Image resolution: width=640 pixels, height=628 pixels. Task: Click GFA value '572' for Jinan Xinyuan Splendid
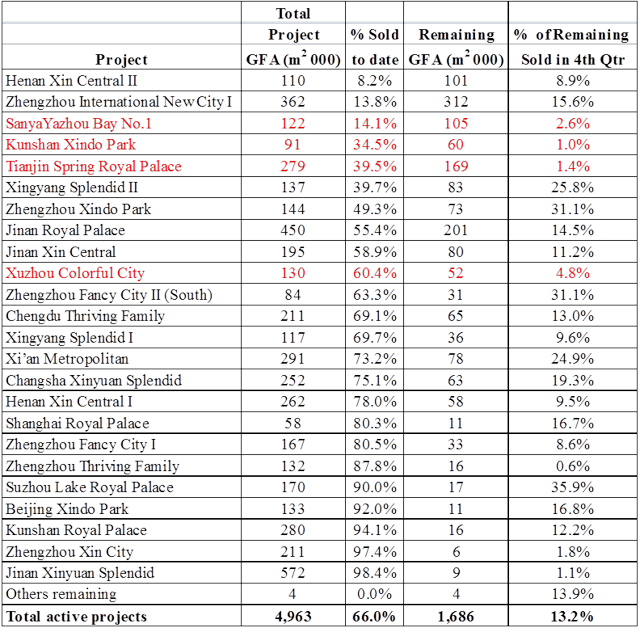pos(293,573)
